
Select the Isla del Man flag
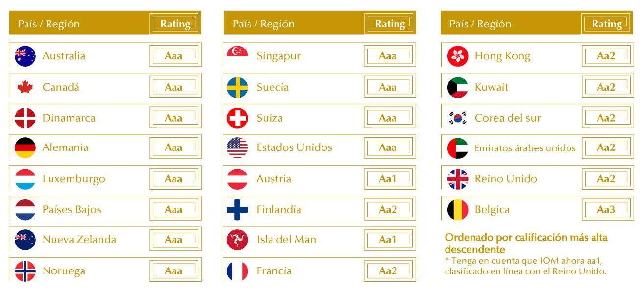[237, 240]
